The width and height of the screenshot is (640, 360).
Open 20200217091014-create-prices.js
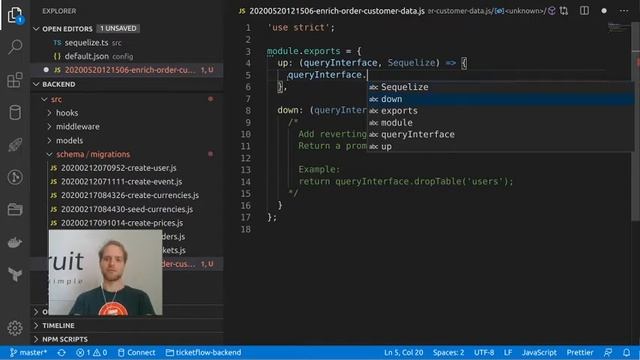[x=122, y=223]
